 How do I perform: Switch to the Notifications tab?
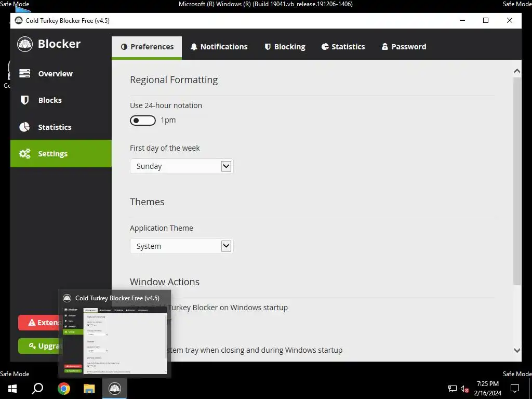[219, 47]
